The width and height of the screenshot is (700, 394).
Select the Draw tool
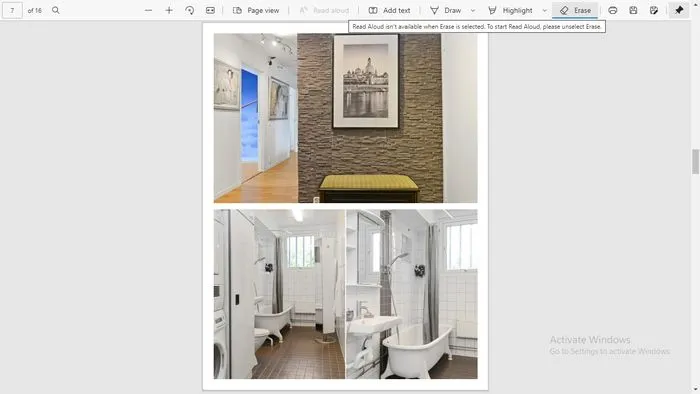click(x=446, y=10)
